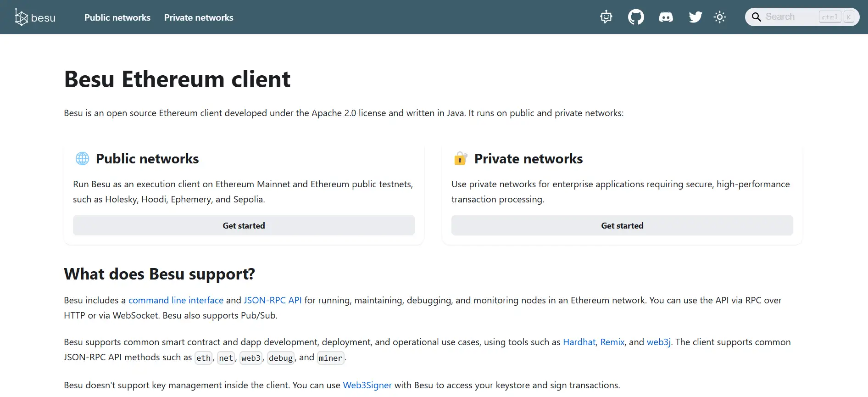Click the padlock icon beside Private networks

[461, 158]
